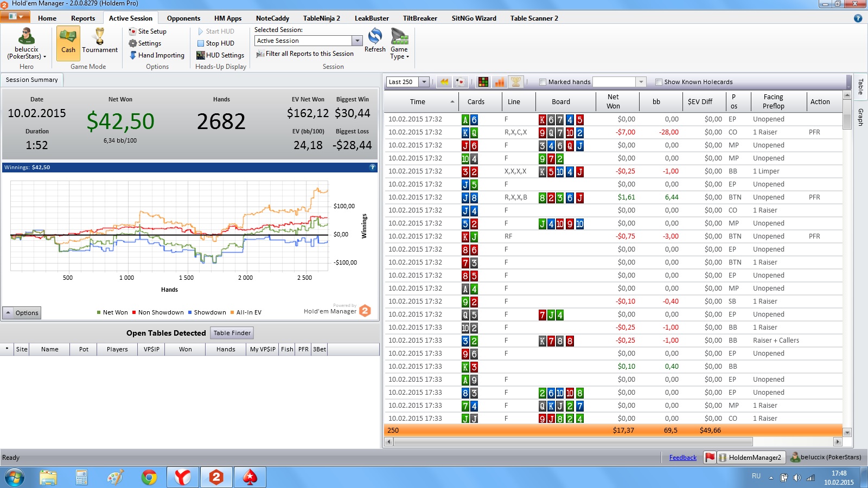The height and width of the screenshot is (488, 868).
Task: Click the orange bar chart icon
Action: [x=500, y=82]
